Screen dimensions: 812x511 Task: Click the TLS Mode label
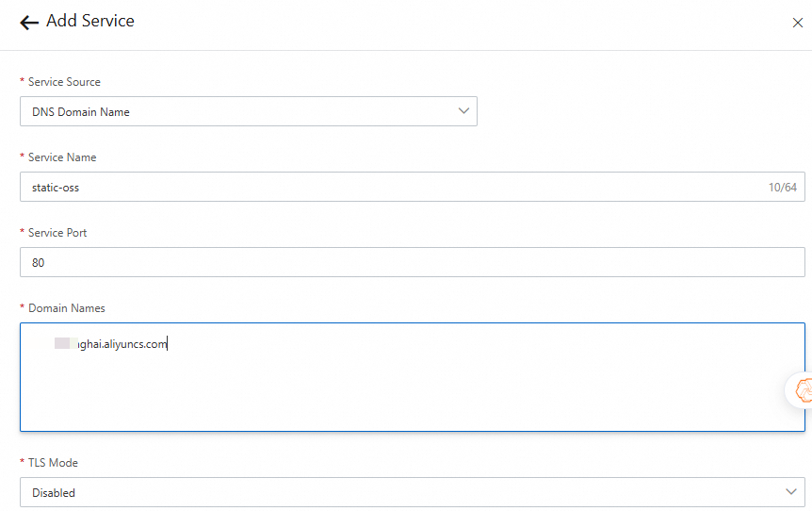pyautogui.click(x=53, y=463)
